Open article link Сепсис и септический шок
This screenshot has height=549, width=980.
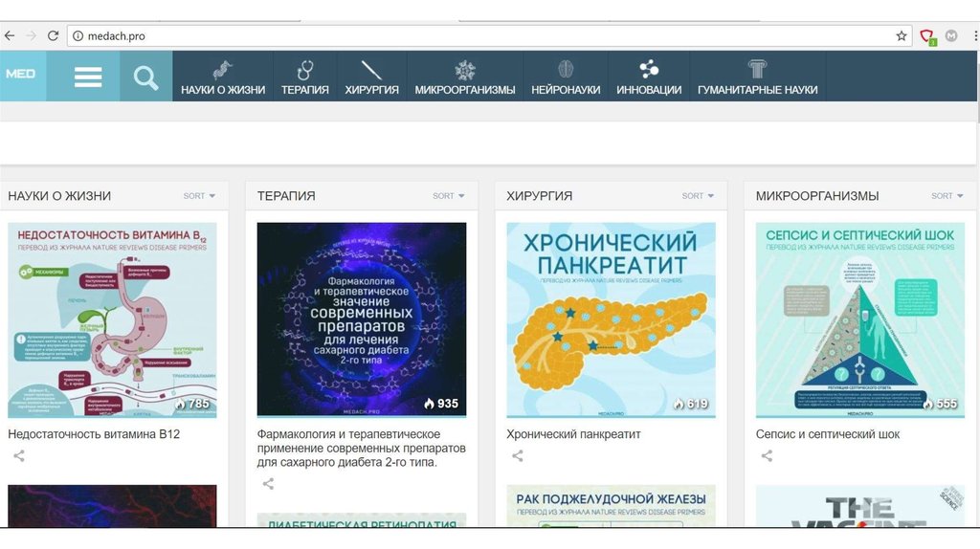tap(828, 434)
